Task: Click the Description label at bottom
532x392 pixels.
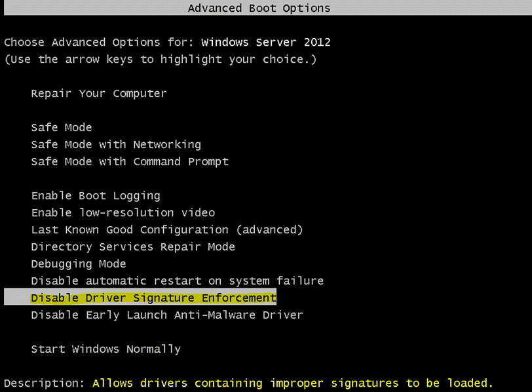Action: point(45,383)
